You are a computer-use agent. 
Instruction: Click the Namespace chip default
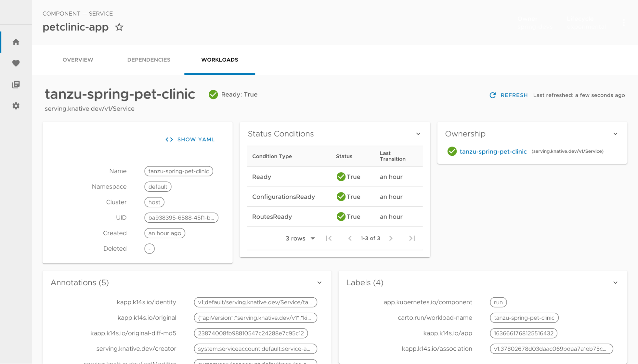point(158,187)
